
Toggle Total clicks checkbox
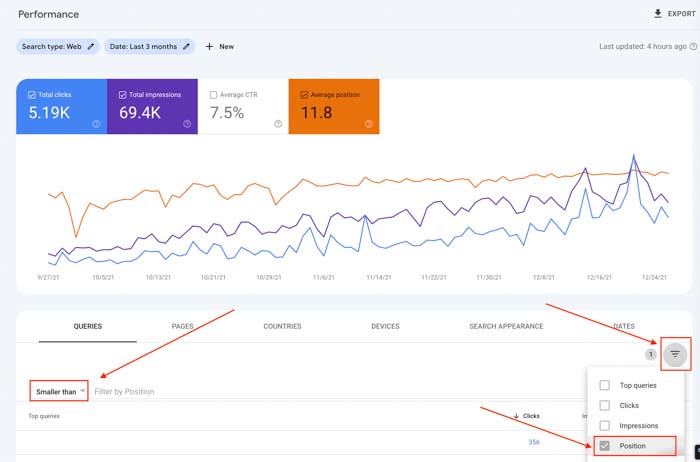click(32, 95)
